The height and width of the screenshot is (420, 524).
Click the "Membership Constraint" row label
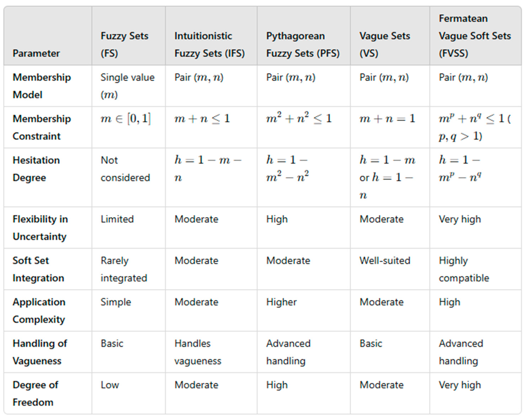point(41,127)
